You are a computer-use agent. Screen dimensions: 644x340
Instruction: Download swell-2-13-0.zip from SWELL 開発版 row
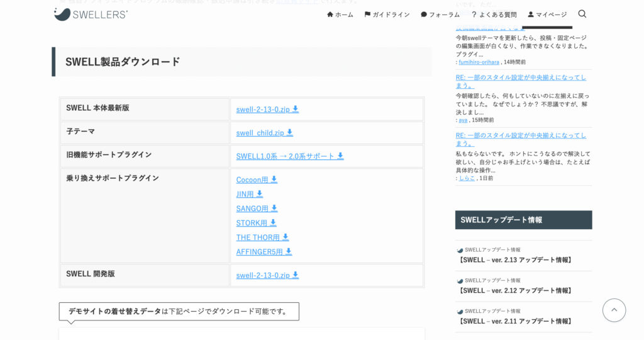[263, 275]
